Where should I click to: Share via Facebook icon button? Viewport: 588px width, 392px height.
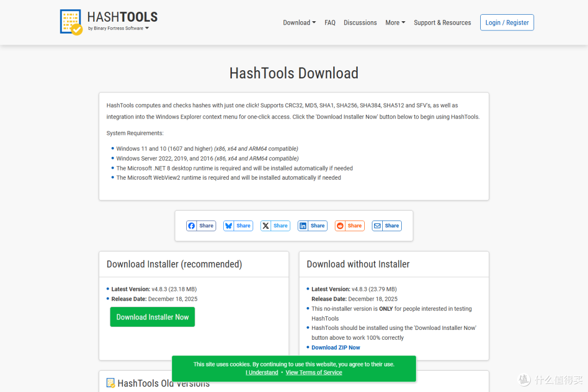[201, 226]
